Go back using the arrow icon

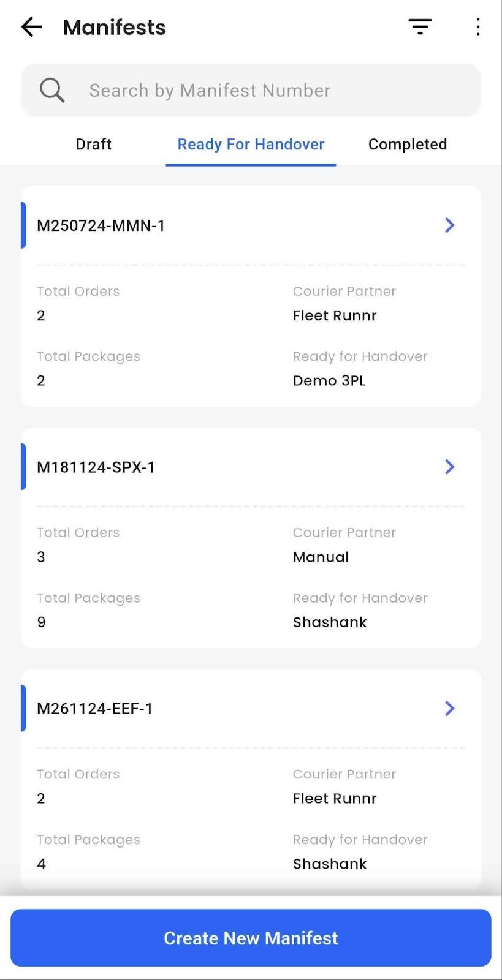(31, 27)
